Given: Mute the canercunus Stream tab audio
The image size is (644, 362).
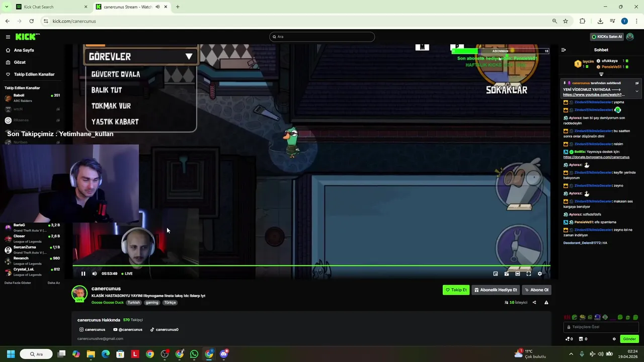Looking at the screenshot, I should coord(158,7).
